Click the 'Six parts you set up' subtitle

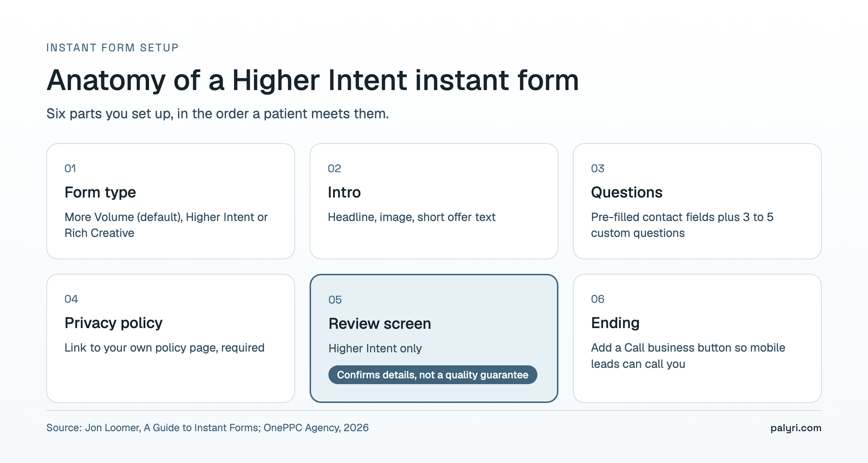[218, 114]
